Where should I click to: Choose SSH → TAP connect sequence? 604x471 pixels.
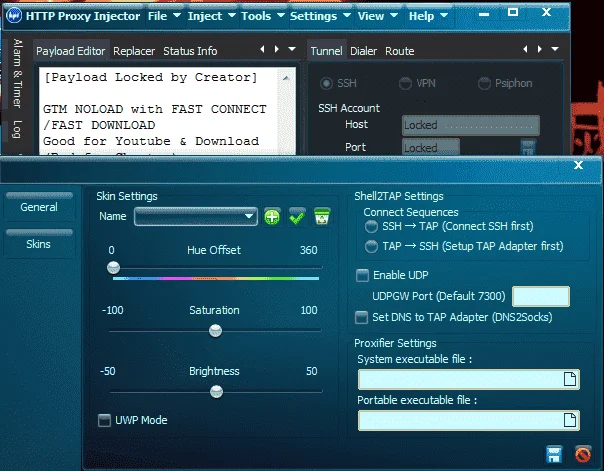coord(371,226)
